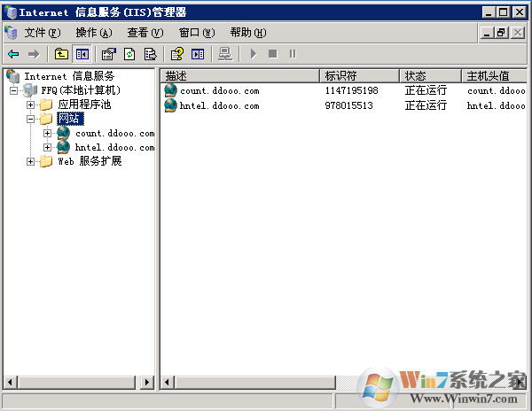
Task: Open the 查看 menu
Action: pyautogui.click(x=145, y=33)
